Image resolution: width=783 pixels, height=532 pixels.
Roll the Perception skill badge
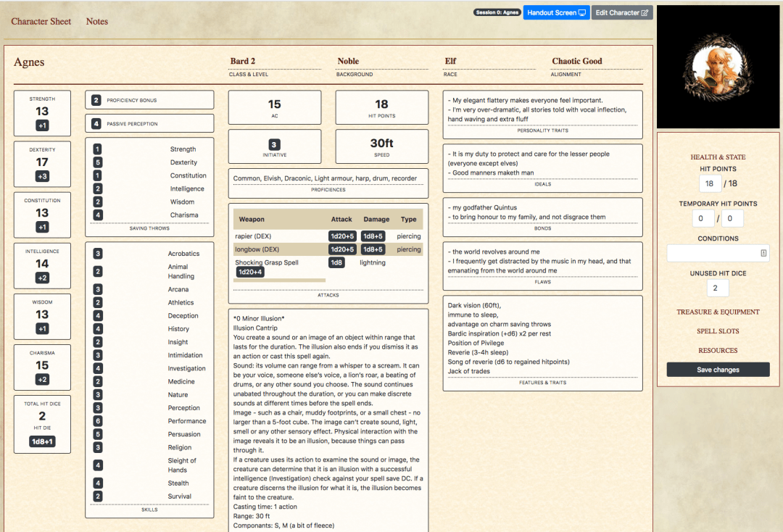point(98,408)
